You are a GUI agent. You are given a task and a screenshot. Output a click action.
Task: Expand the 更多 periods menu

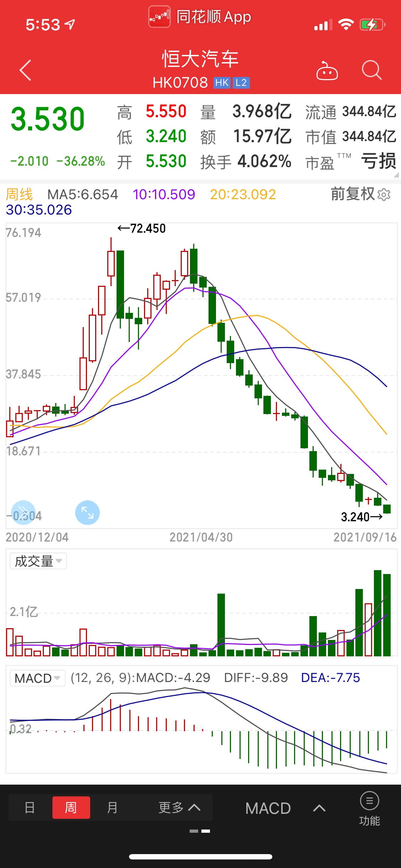179,807
